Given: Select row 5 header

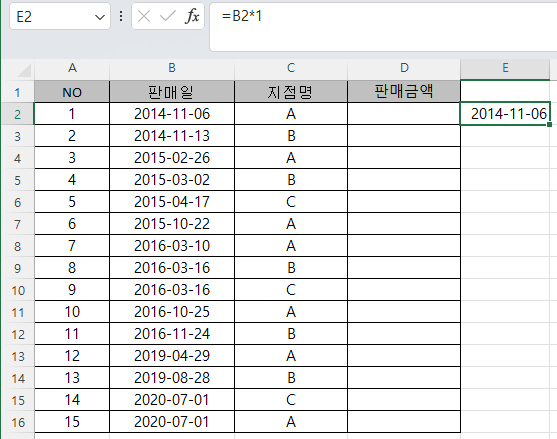Looking at the screenshot, I should coord(17,180).
